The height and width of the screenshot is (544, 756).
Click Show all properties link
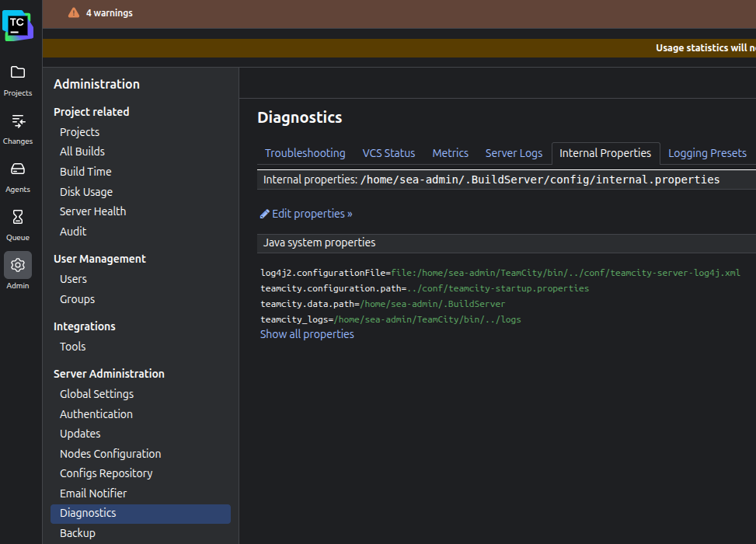307,334
